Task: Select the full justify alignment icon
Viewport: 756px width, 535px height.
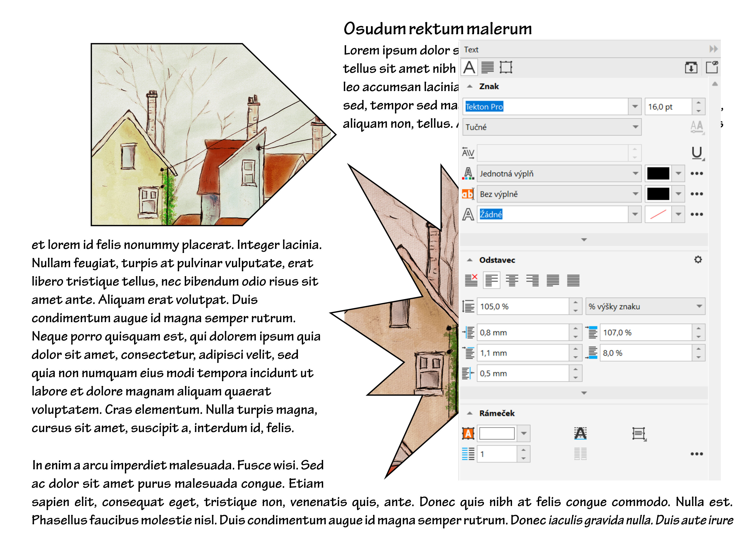Action: [553, 280]
